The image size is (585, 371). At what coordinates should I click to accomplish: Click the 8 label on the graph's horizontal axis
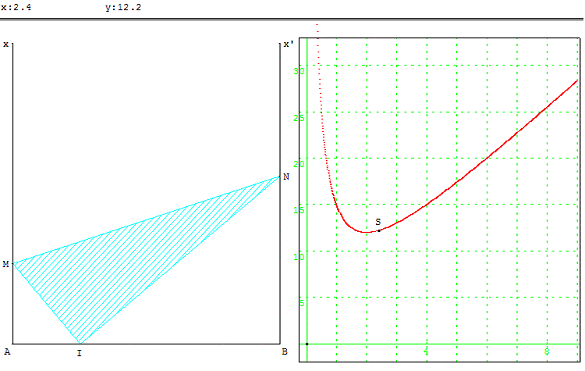tap(547, 351)
